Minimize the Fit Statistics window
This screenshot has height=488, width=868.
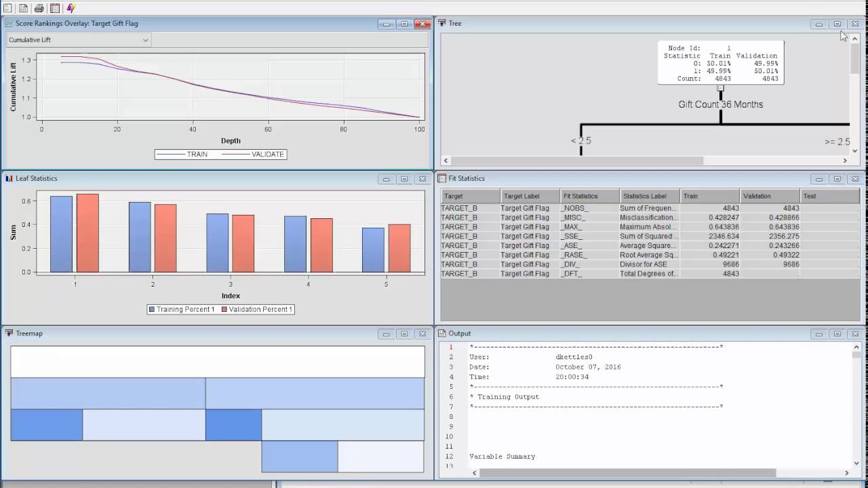pos(819,179)
